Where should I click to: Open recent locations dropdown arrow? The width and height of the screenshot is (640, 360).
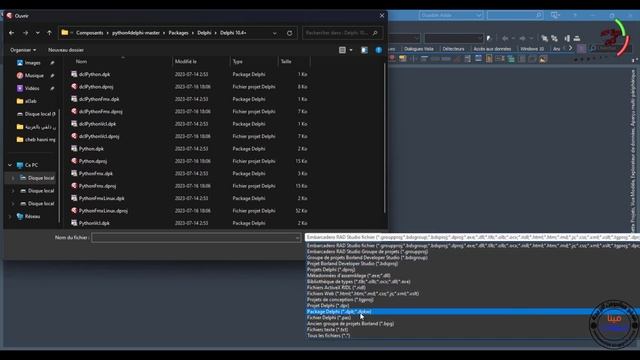[38, 33]
